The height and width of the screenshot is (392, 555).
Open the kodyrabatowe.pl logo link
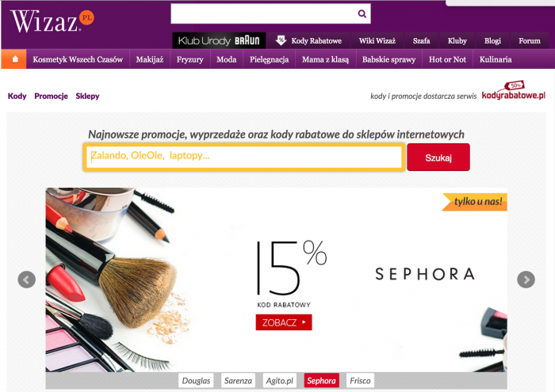(x=514, y=92)
